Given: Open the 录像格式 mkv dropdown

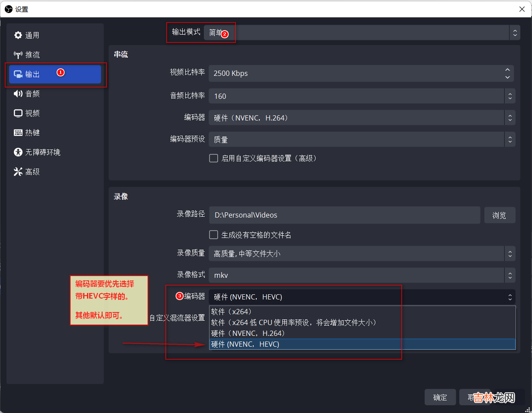Looking at the screenshot, I should click(x=361, y=275).
